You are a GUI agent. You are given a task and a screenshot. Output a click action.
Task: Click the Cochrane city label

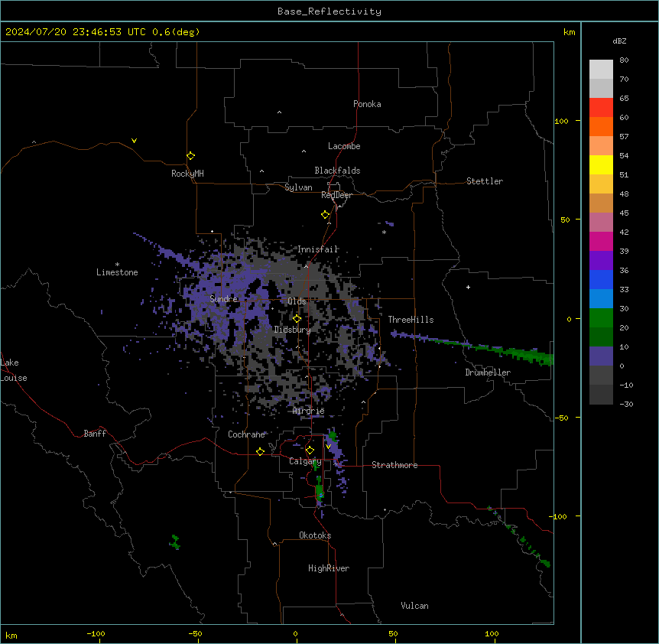click(246, 434)
